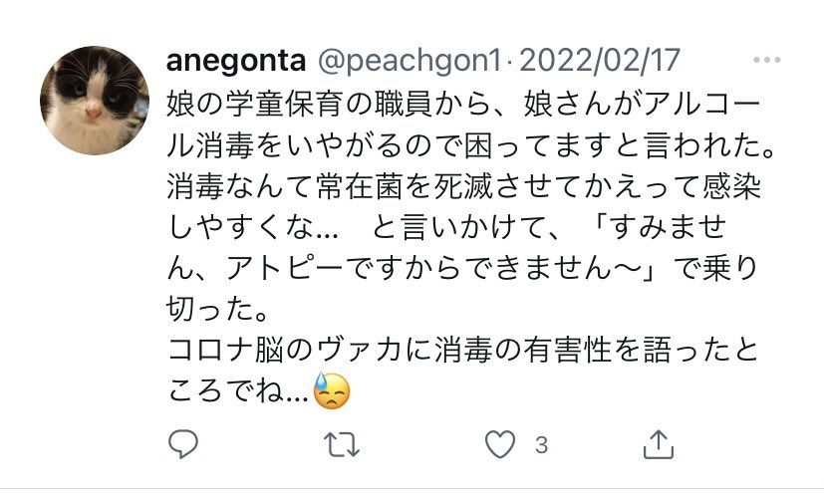Viewport: 824px width, 504px height.
Task: Click the tweet line starting 娘の学童保育
Action: [x=463, y=105]
